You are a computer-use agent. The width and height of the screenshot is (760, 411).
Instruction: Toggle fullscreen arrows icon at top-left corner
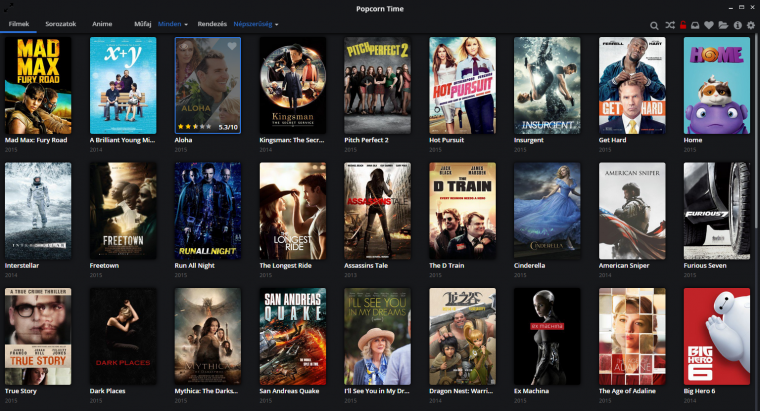point(8,7)
